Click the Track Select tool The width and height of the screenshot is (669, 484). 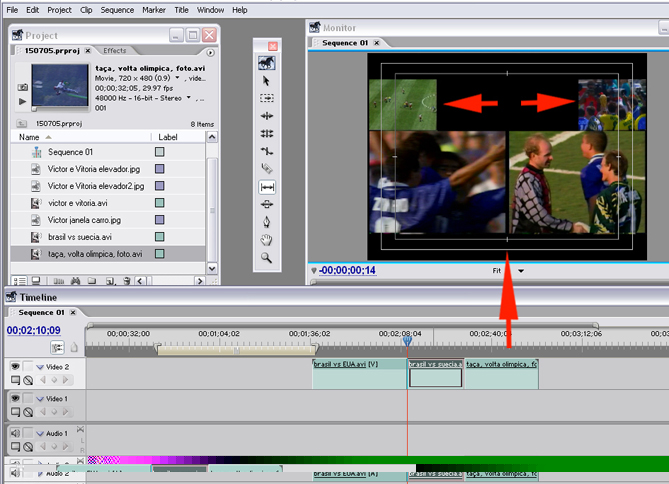click(x=267, y=98)
